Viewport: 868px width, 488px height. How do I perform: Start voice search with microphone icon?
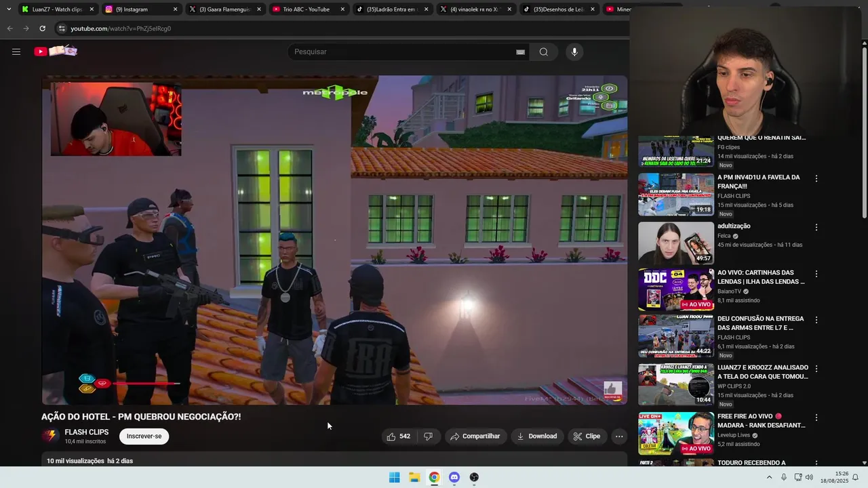pos(574,52)
